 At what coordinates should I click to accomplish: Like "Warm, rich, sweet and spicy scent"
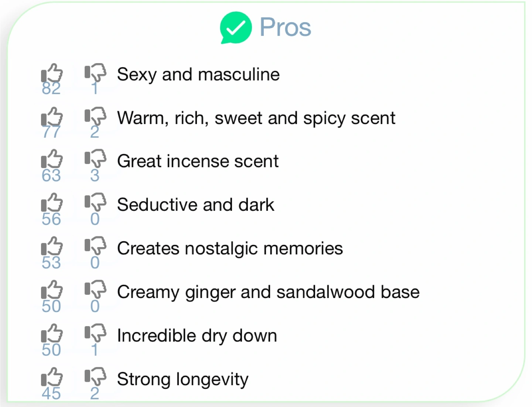tap(52, 116)
